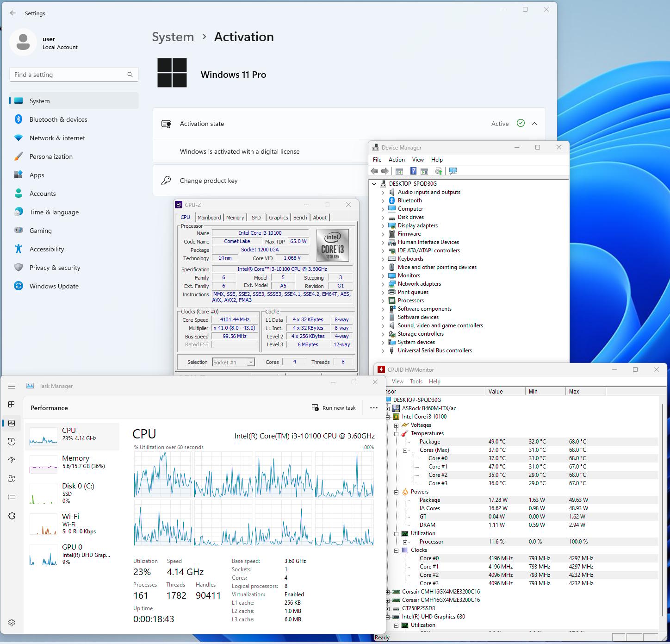
Task: Go back with Settings back arrow
Action: 13,13
